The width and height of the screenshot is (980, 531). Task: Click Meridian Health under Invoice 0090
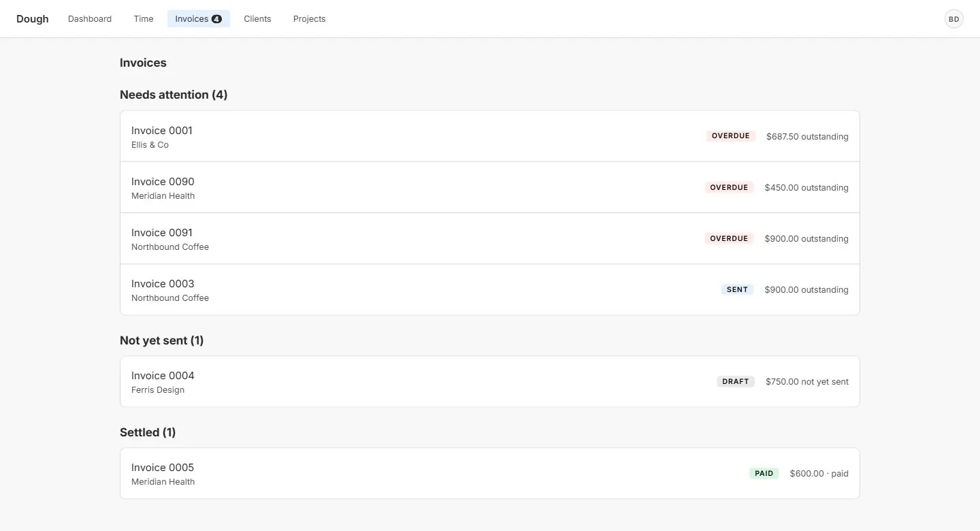click(163, 196)
